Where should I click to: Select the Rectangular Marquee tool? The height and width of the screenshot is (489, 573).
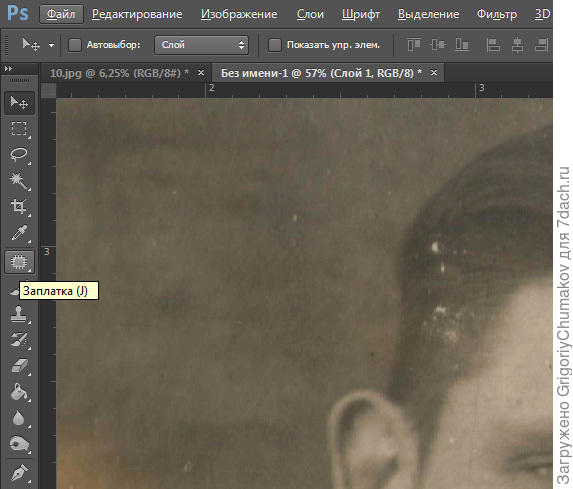[x=19, y=129]
